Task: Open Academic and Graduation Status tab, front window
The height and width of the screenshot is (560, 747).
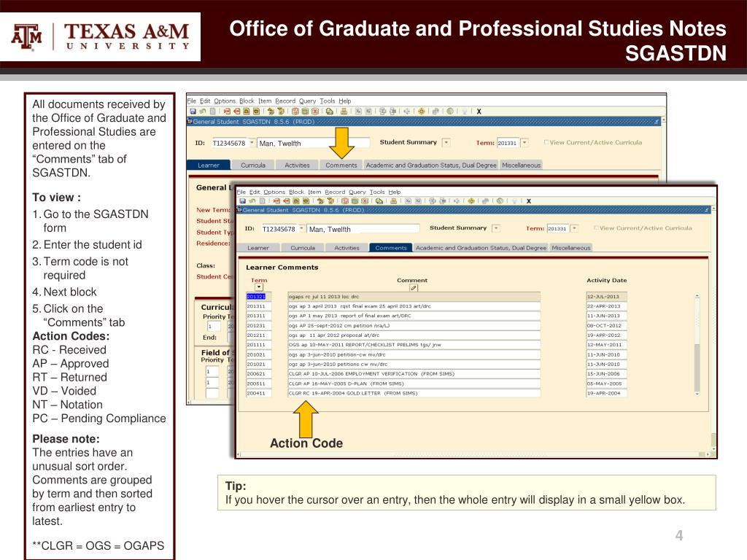Action: 481,248
